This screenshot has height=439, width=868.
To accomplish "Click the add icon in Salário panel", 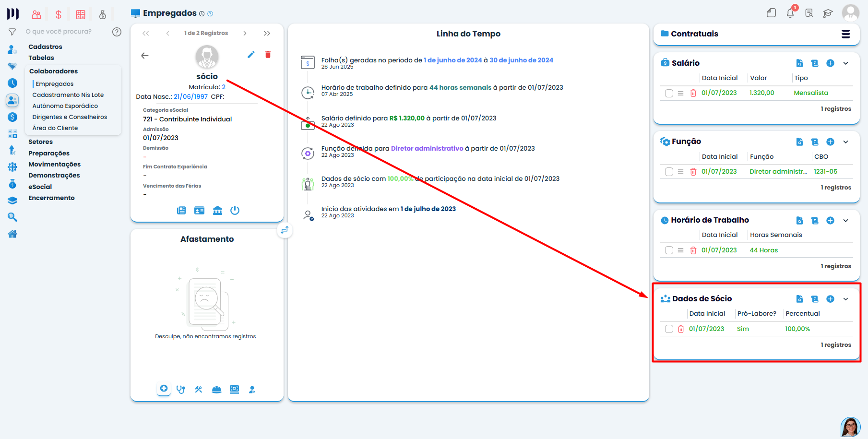I will 830,63.
